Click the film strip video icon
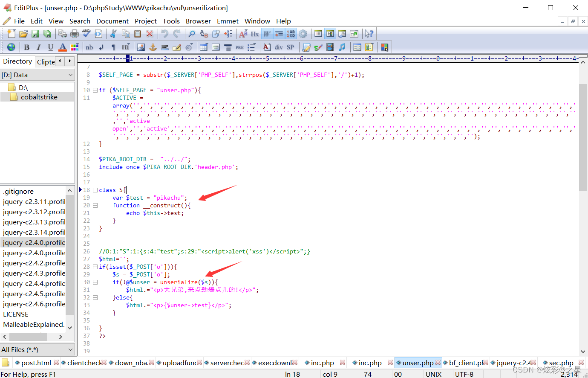Image resolution: width=588 pixels, height=378 pixels. coord(330,47)
